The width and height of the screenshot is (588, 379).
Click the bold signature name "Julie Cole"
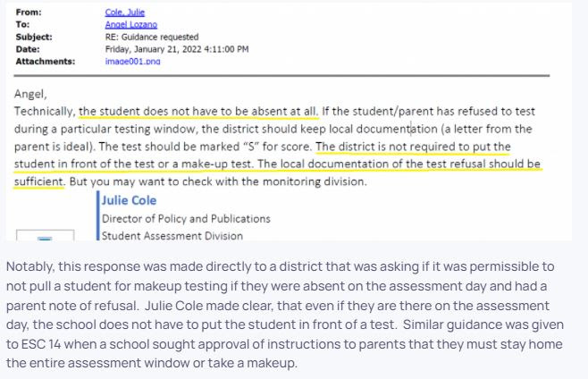[x=129, y=200]
